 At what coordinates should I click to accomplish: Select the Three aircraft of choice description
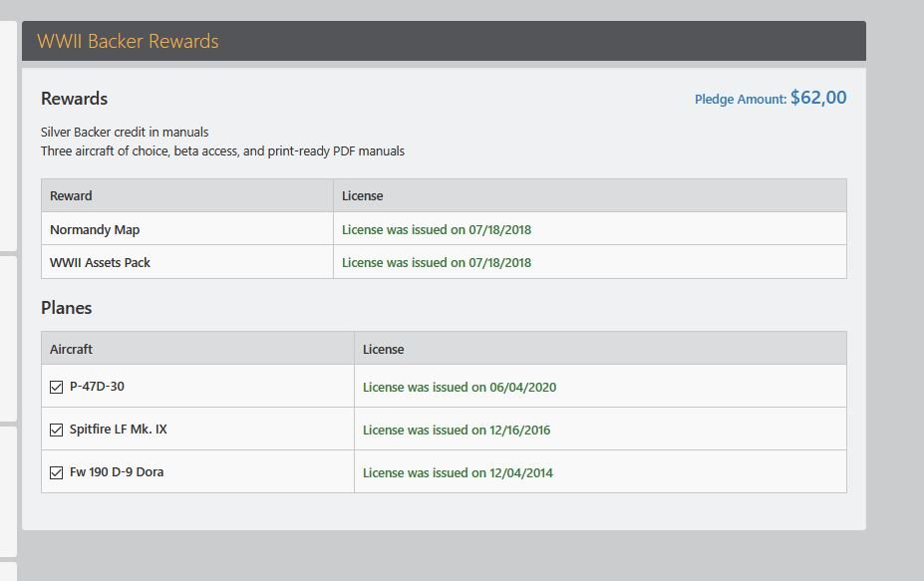pos(222,150)
